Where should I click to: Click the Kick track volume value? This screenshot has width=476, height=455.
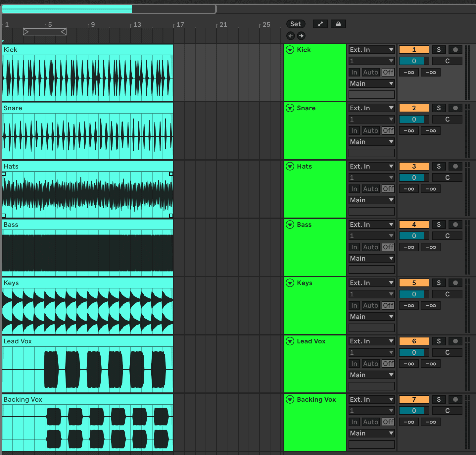coord(414,61)
